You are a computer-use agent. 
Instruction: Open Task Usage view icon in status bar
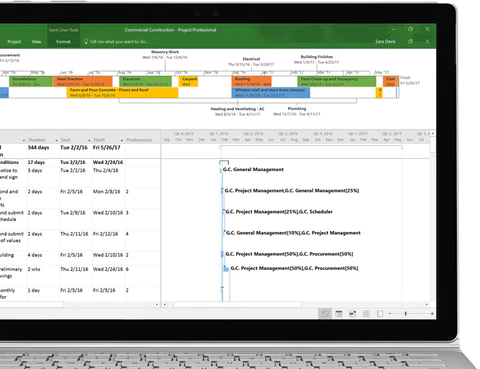click(339, 314)
